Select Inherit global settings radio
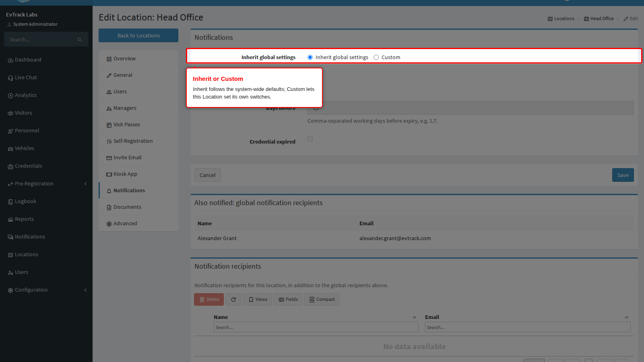 310,58
